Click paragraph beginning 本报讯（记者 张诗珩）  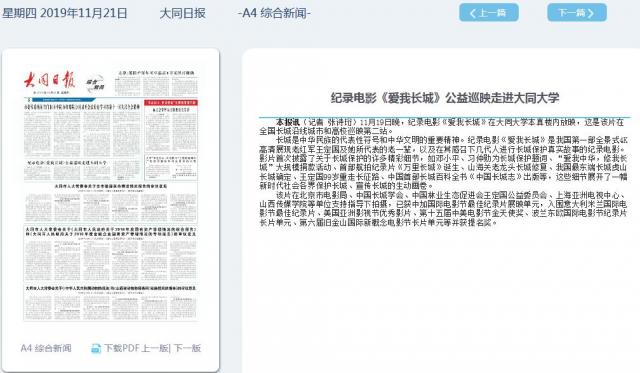point(442,127)
